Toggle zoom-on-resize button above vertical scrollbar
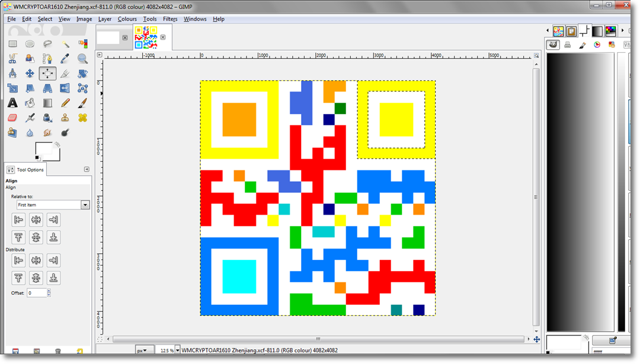Screen dimensions: 640x364 point(536,56)
